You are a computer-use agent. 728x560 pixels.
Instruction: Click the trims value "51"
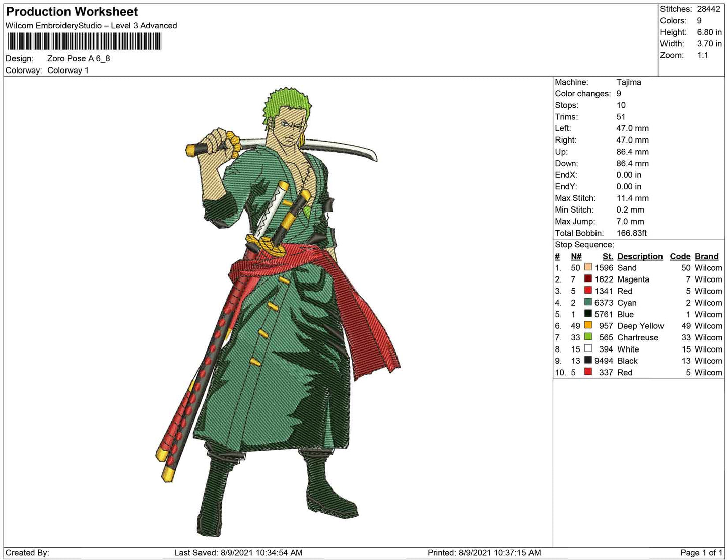[x=621, y=117]
